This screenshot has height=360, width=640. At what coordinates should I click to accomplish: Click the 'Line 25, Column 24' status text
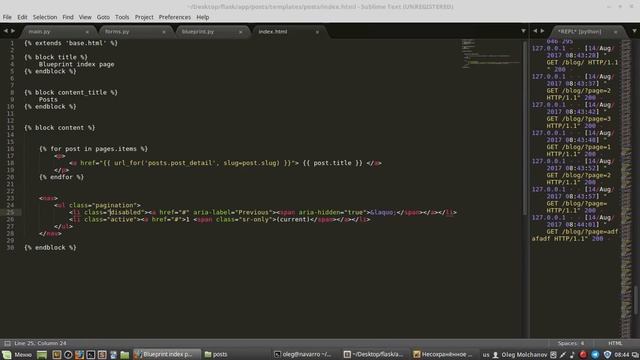(x=40, y=343)
